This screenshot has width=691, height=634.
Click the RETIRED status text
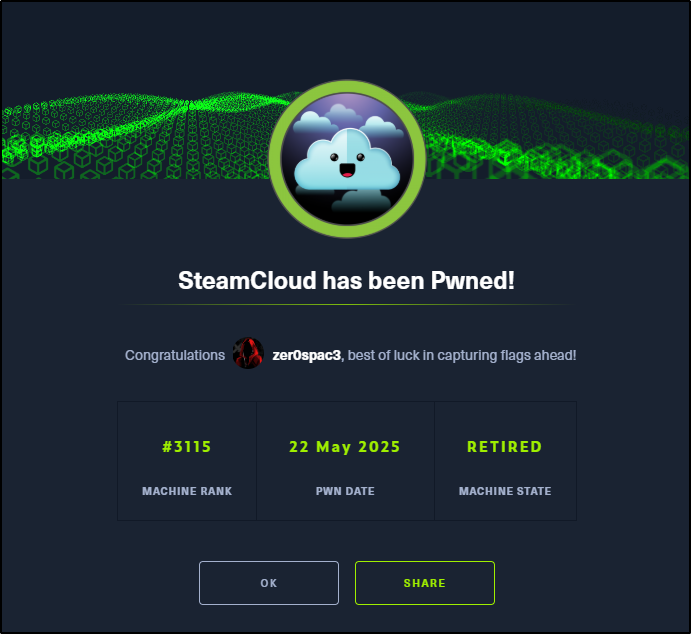[x=505, y=447]
